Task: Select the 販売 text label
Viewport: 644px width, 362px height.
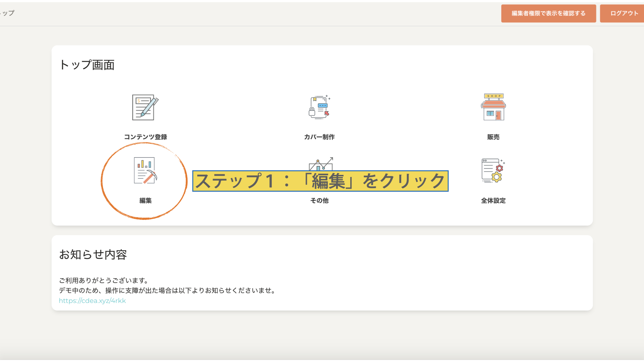Action: pos(493,137)
